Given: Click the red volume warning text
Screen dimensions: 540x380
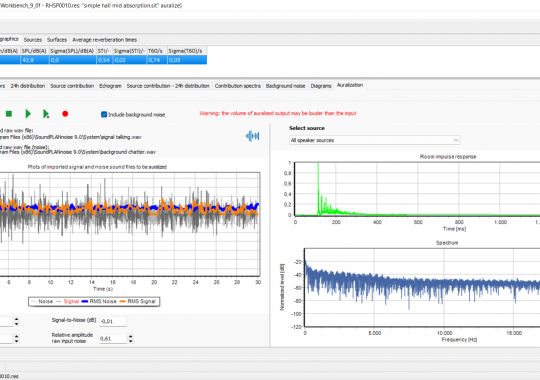Looking at the screenshot, I should point(278,113).
